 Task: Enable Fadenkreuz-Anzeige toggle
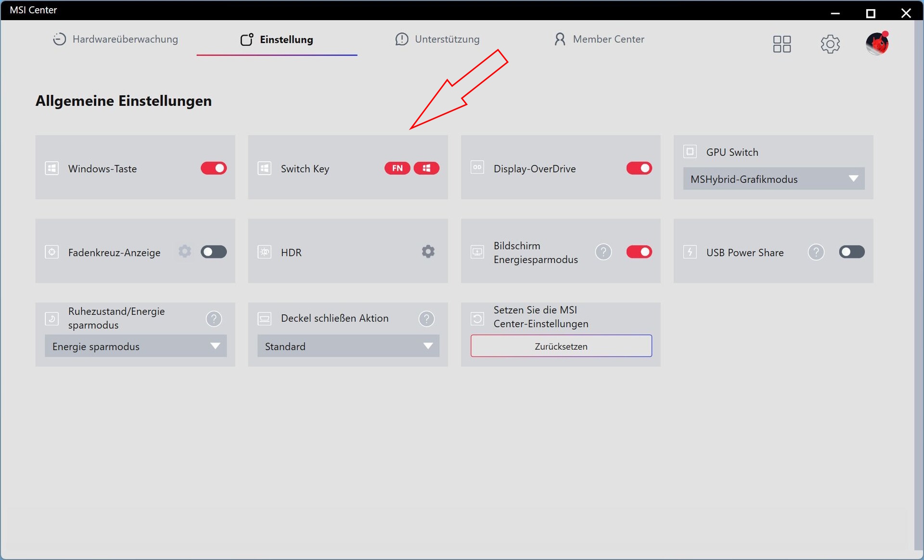coord(214,252)
